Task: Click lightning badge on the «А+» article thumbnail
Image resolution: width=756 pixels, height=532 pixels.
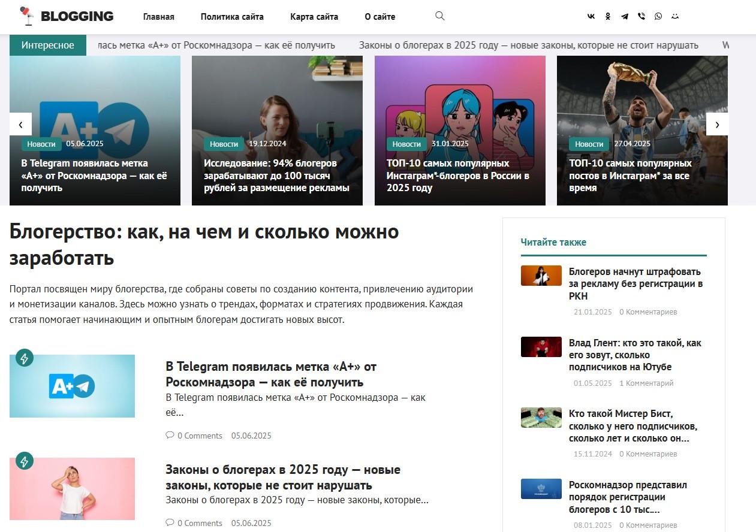Action: pyautogui.click(x=25, y=358)
